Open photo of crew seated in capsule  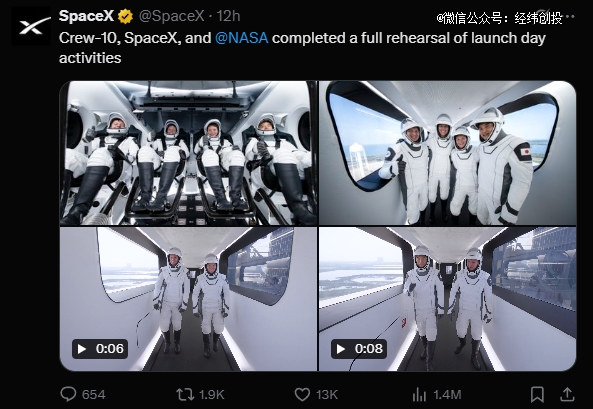[x=188, y=153]
